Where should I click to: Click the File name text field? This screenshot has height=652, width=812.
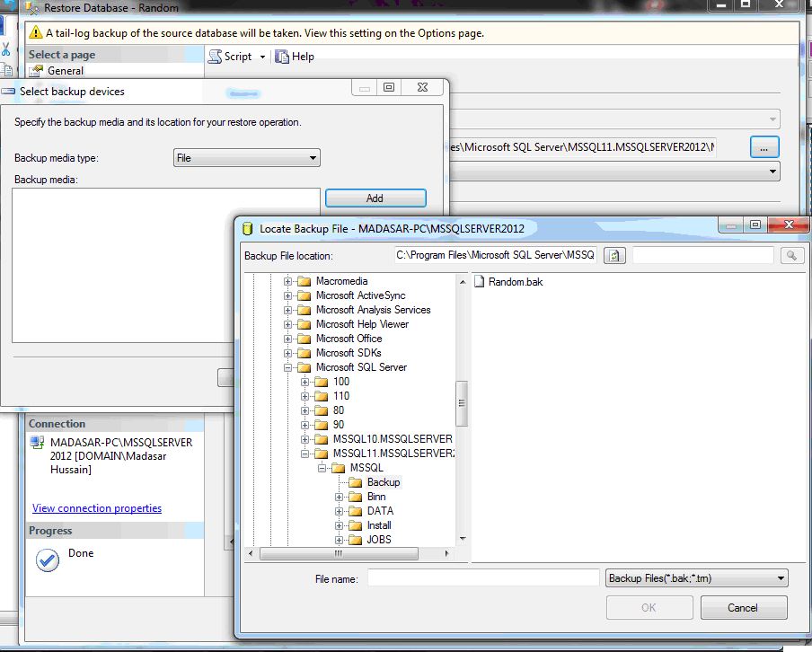(482, 578)
